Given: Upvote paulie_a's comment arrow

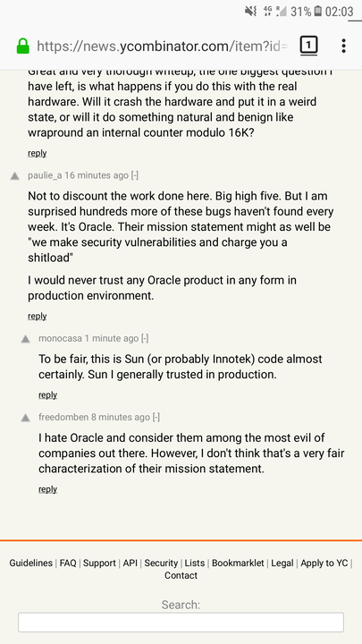Looking at the screenshot, I should tap(15, 176).
